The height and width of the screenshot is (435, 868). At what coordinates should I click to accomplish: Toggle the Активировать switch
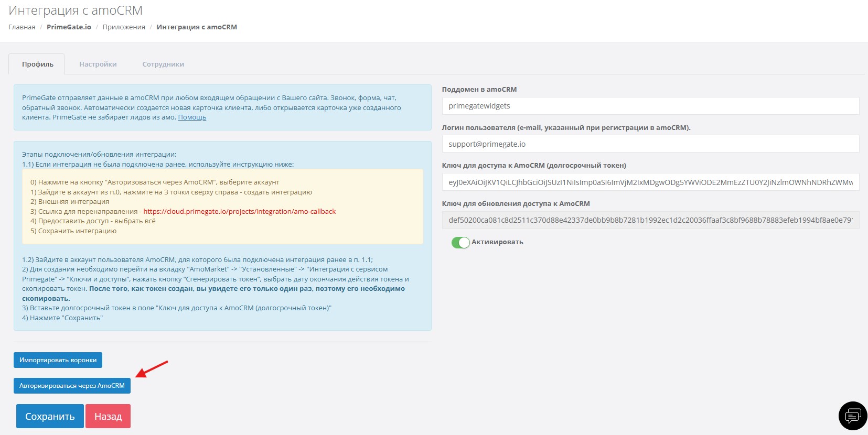point(460,243)
